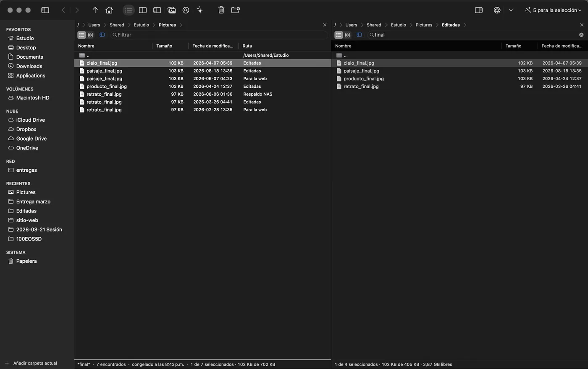This screenshot has width=588, height=369.
Task: Toggle the sidebar with the toolbar sidebar icon
Action: (45, 10)
